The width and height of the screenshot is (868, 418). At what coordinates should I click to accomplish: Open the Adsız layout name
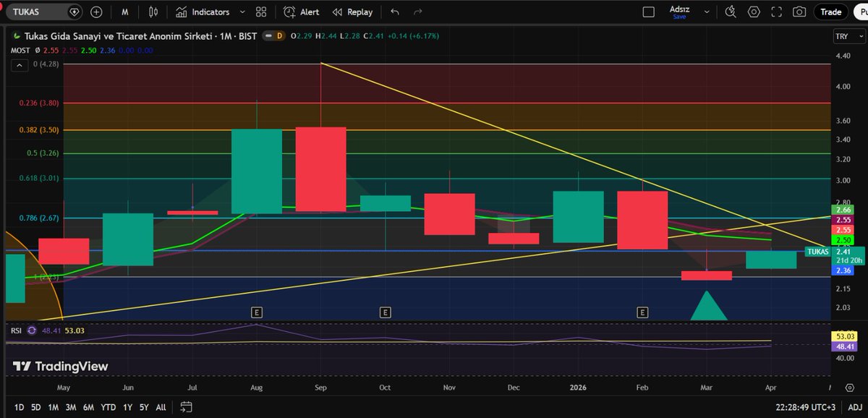(x=679, y=9)
